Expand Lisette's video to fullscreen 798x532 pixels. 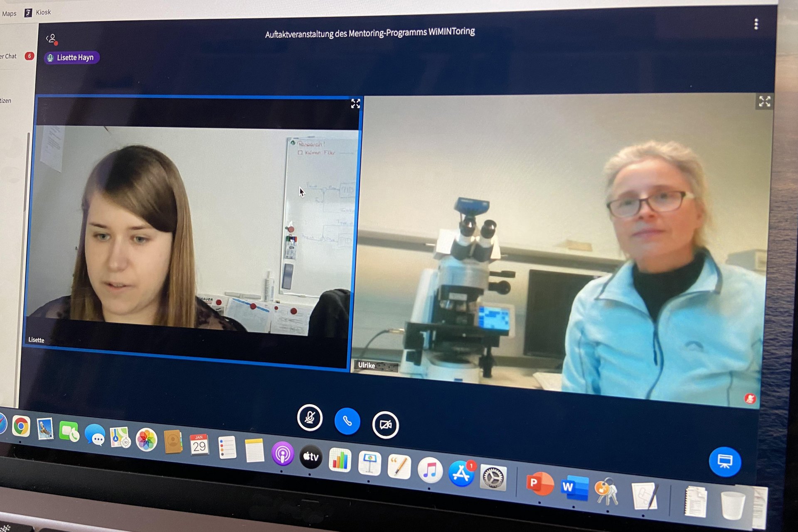tap(355, 104)
